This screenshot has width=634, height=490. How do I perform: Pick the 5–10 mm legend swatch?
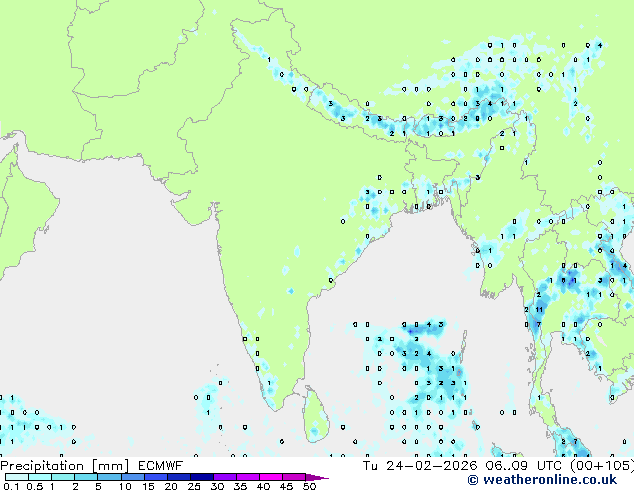(x=109, y=477)
